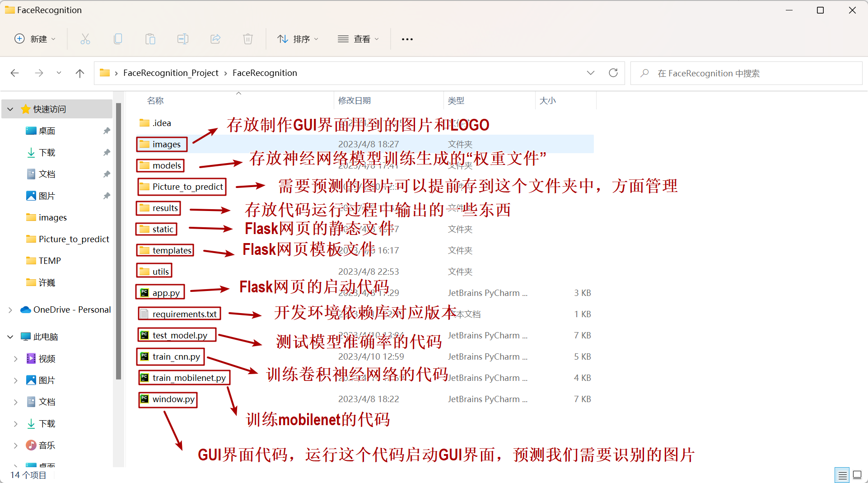Open the breadcrumb root folder chevron
This screenshot has width=868, height=483.
pyautogui.click(x=117, y=73)
